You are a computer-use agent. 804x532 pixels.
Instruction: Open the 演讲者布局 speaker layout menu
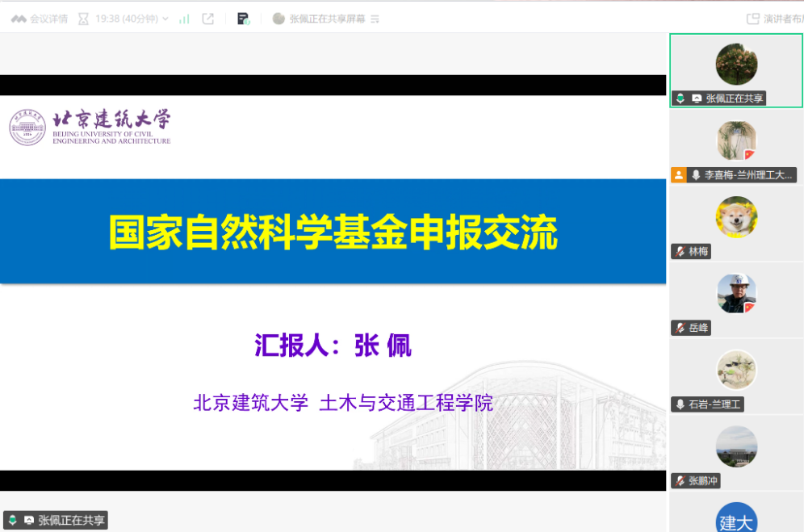click(775, 19)
